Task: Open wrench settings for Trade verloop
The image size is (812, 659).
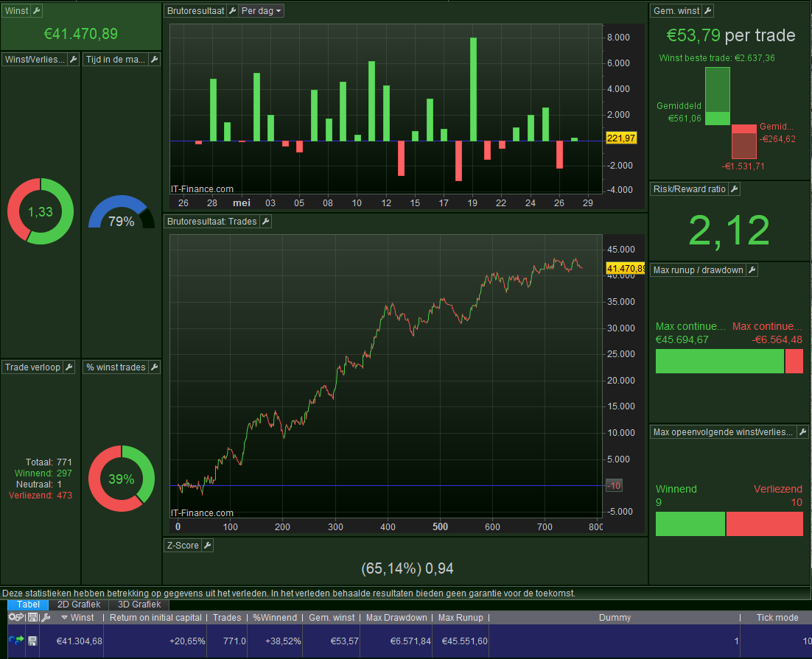Action: tap(69, 367)
